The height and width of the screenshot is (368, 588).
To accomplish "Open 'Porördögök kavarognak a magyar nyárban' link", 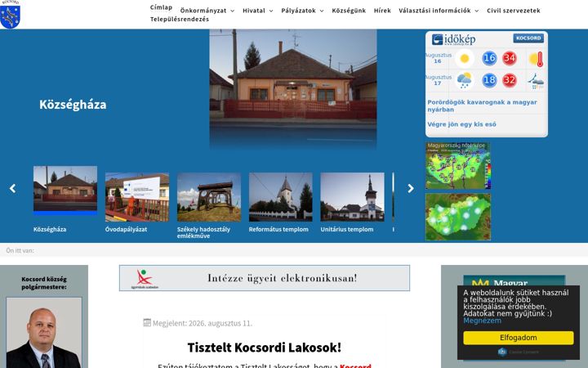I will (x=482, y=105).
